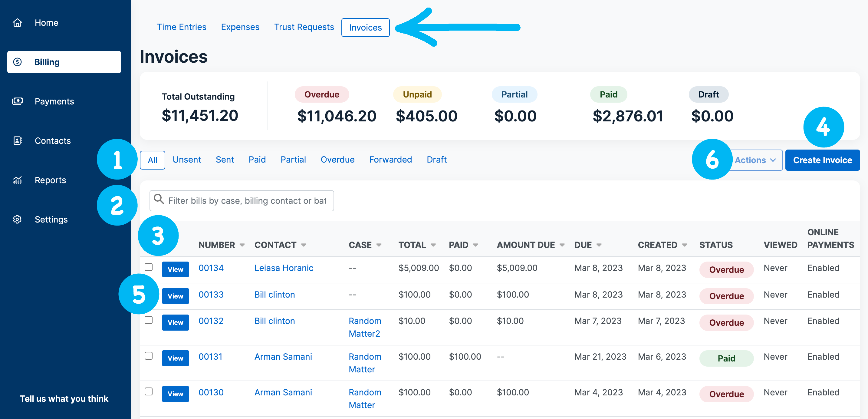The height and width of the screenshot is (419, 868).
Task: Switch to the Time Entries tab
Action: click(x=182, y=27)
